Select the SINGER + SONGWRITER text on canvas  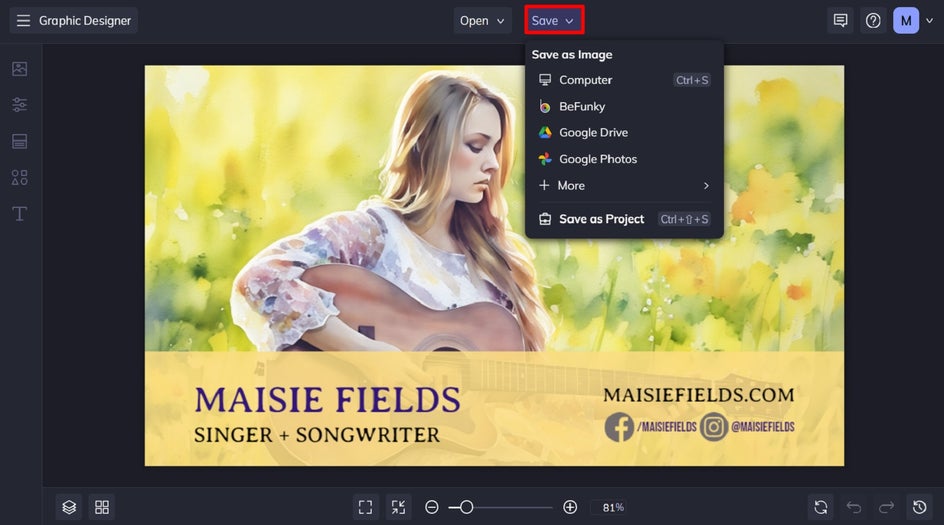pyautogui.click(x=317, y=435)
